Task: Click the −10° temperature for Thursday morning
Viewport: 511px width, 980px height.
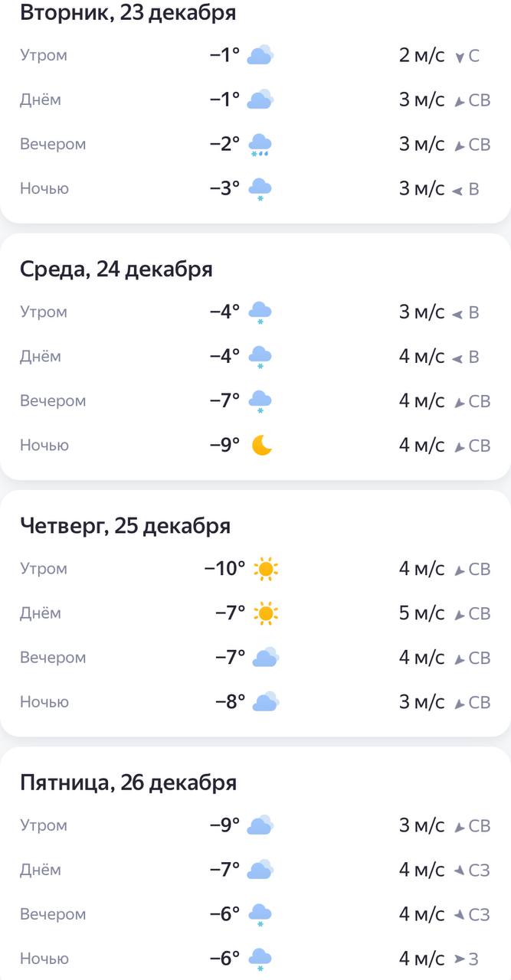Action: coord(224,569)
